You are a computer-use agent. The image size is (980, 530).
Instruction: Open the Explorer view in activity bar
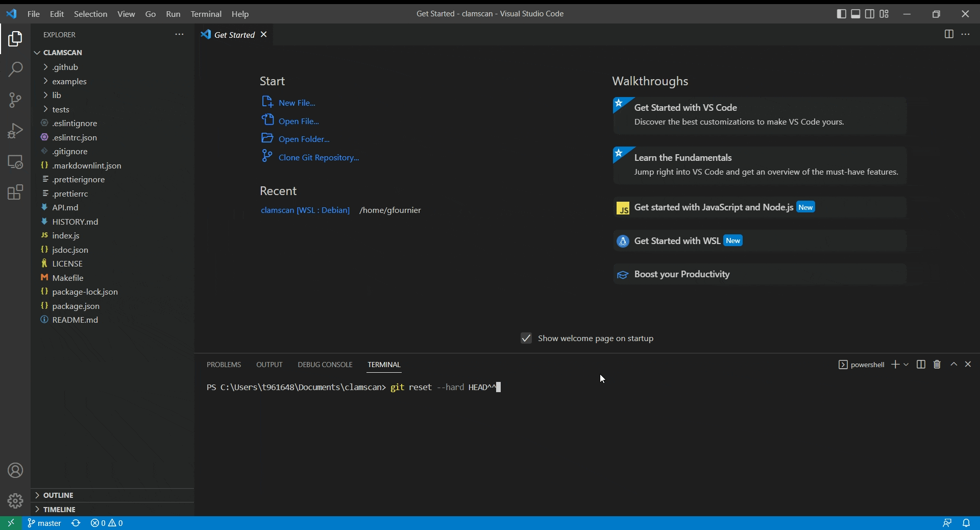coord(15,39)
